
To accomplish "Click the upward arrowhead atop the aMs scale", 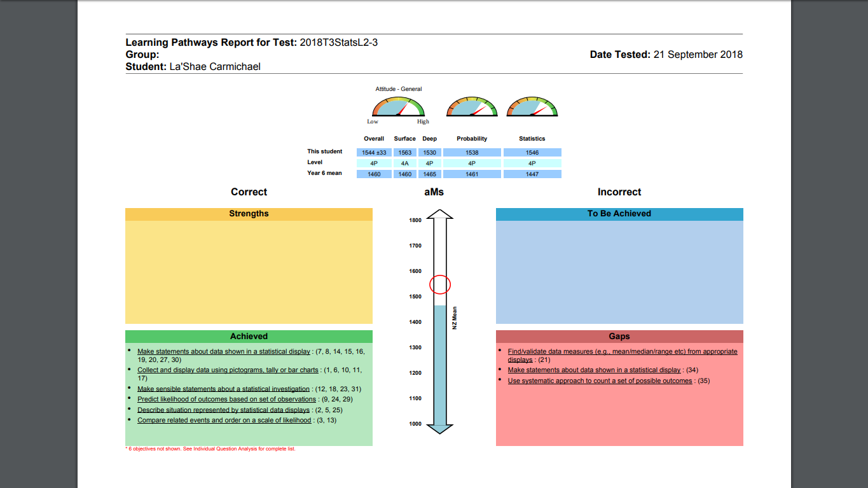I will (x=440, y=215).
